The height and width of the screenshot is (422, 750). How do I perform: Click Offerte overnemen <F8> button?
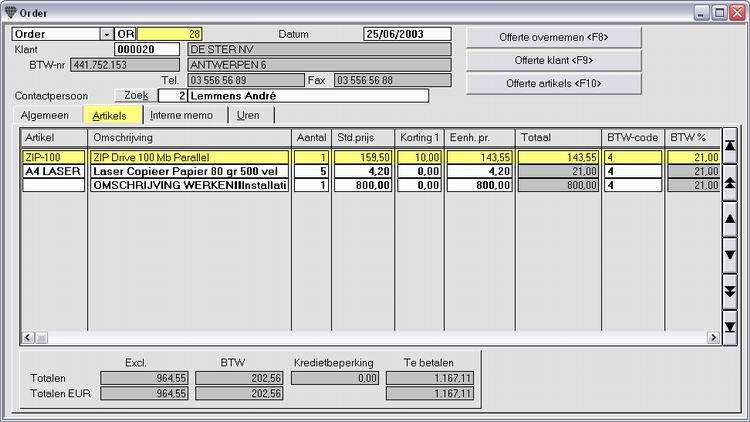[x=553, y=37]
